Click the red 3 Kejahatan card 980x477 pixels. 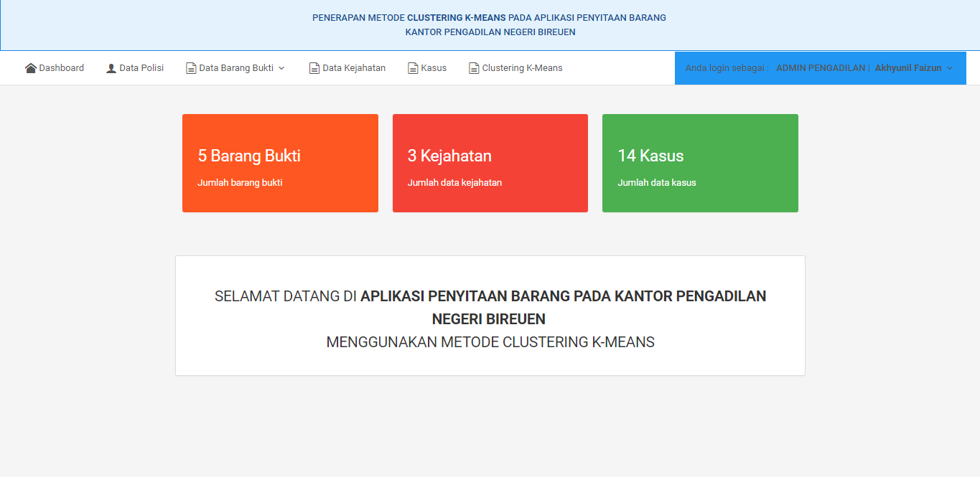(490, 163)
